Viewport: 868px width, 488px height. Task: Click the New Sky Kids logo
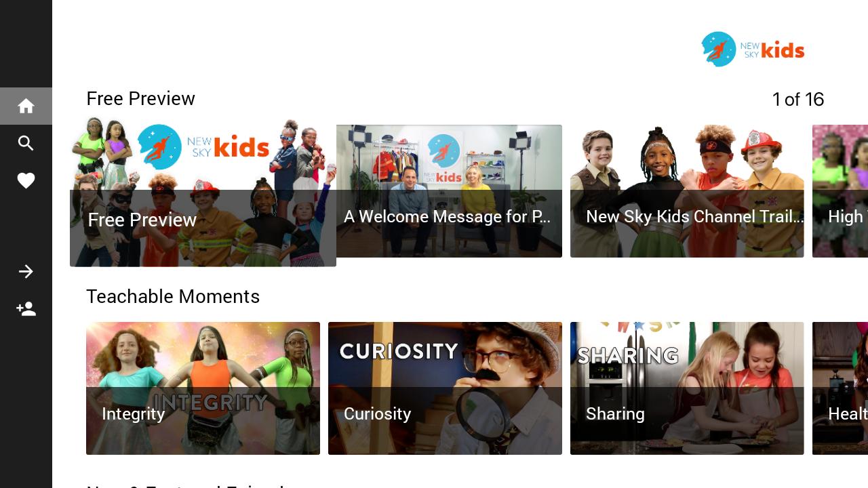tap(753, 49)
